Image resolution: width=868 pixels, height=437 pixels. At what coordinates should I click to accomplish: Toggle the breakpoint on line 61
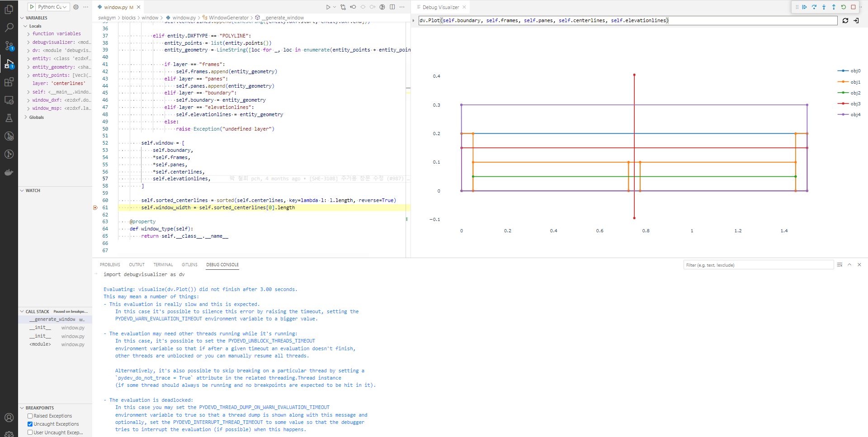[x=95, y=207]
